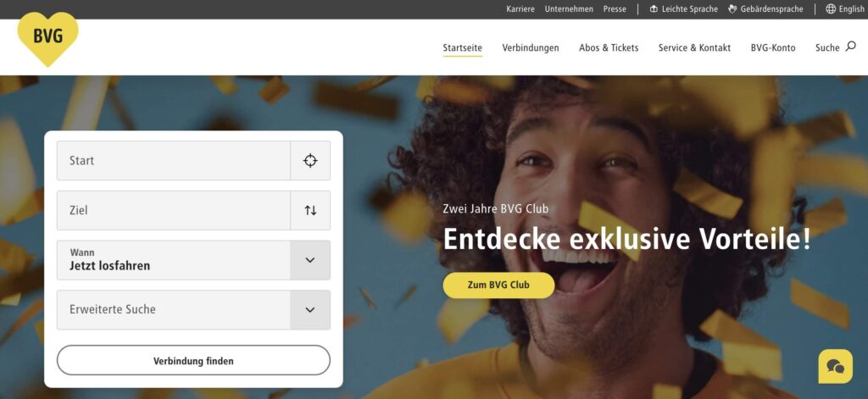Open the BVG-Konto menu item
The image size is (868, 399).
(773, 47)
